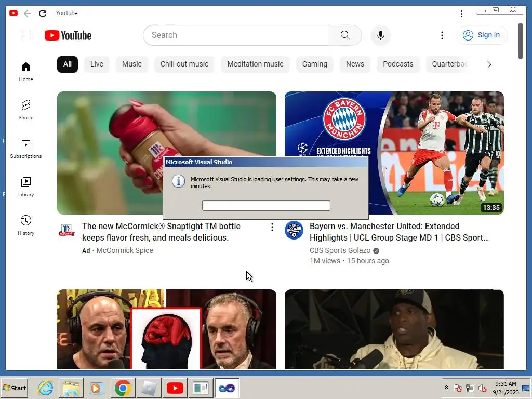Screen dimensions: 532x399
Task: Click the search magnifier button
Action: (345, 35)
